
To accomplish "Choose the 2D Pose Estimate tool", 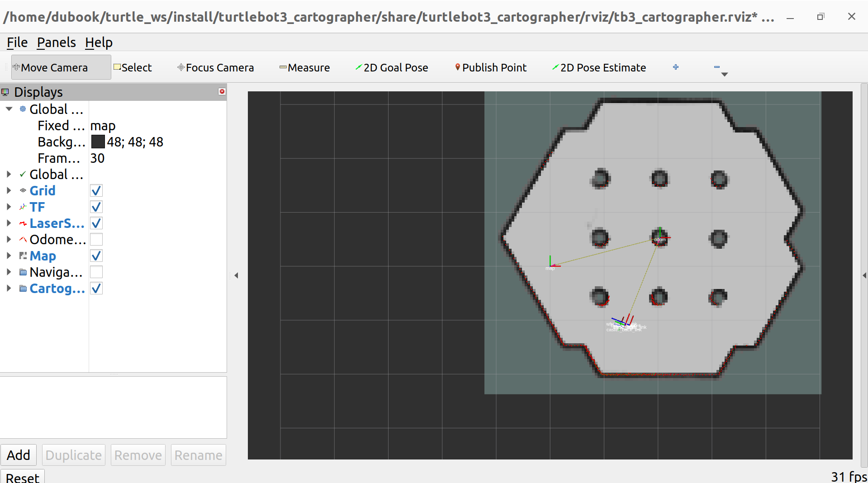I will [599, 67].
